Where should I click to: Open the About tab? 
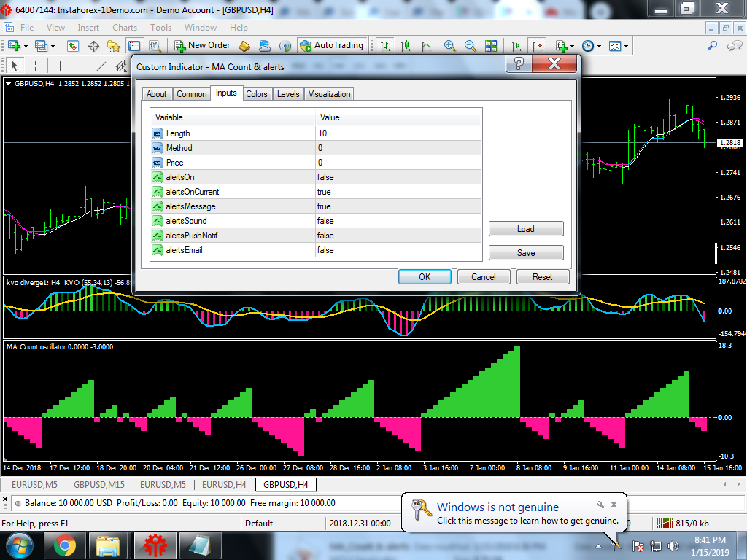coord(156,94)
